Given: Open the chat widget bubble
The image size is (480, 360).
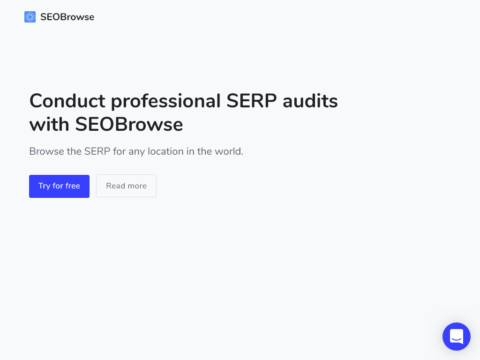Looking at the screenshot, I should click(x=456, y=336).
